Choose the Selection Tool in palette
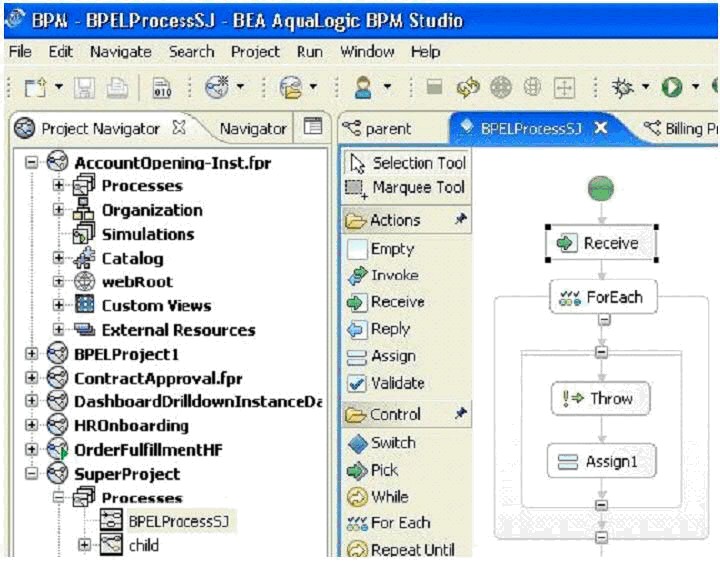Screen dimensions: 720x562 point(408,163)
